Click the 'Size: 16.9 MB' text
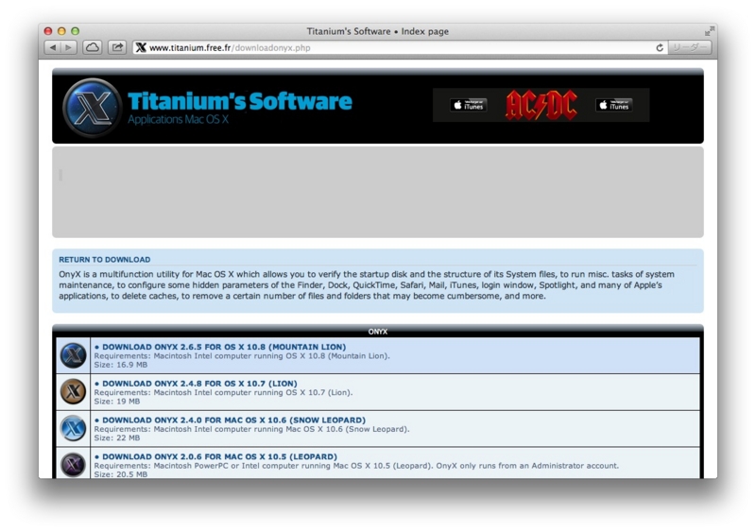The image size is (756, 532). [121, 365]
